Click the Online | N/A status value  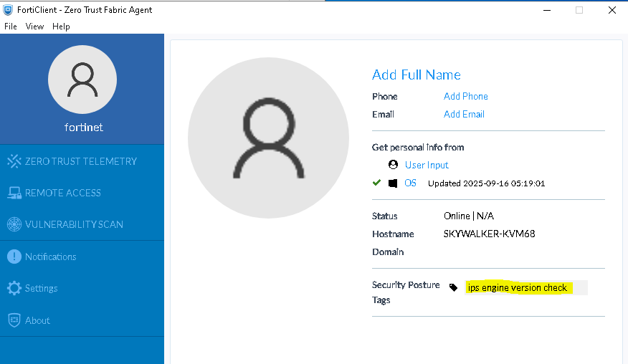[469, 216]
